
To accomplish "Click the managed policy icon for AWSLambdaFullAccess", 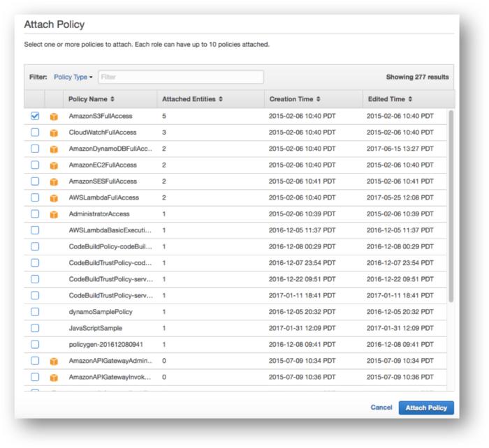I will (x=54, y=197).
